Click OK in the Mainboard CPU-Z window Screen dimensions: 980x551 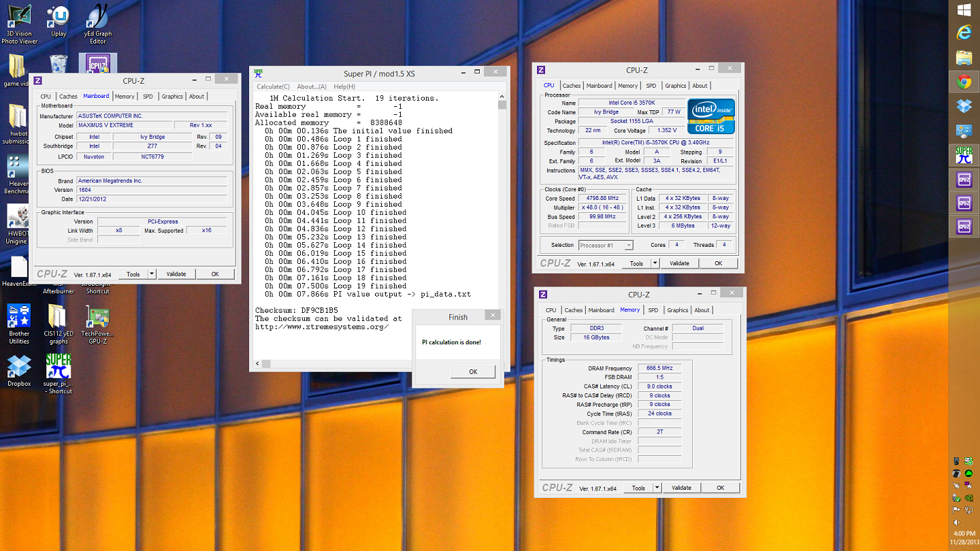point(215,274)
